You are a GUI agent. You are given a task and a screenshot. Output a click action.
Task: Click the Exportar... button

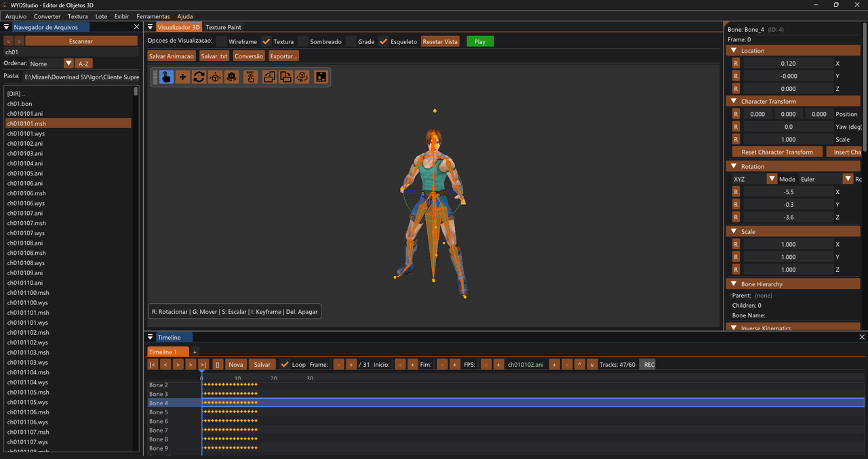click(283, 56)
